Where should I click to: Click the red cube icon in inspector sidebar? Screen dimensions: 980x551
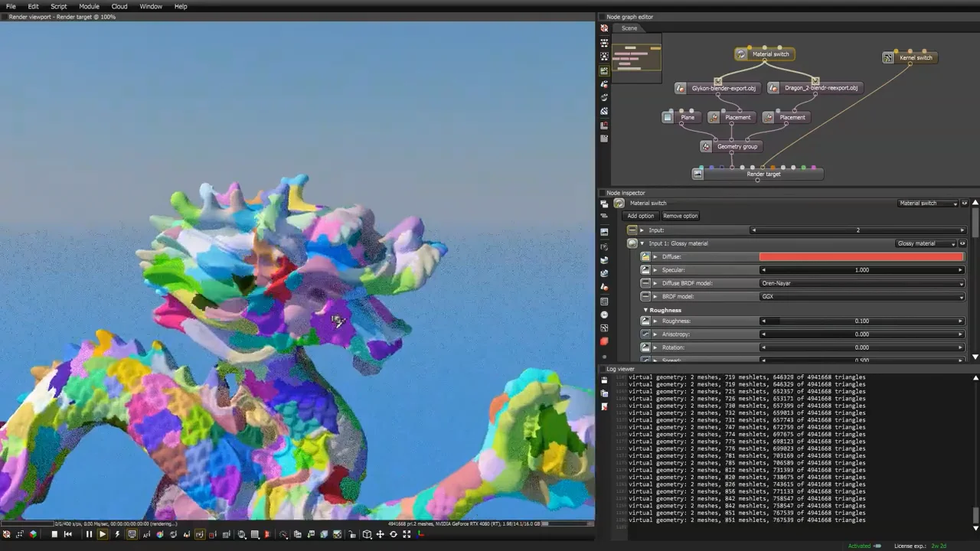(x=604, y=341)
